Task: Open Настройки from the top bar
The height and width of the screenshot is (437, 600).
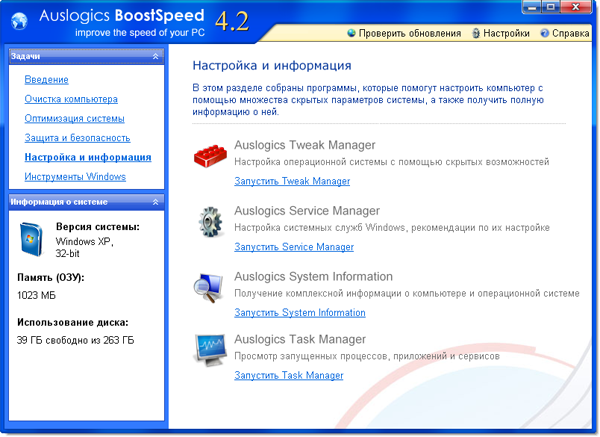Action: click(x=506, y=33)
